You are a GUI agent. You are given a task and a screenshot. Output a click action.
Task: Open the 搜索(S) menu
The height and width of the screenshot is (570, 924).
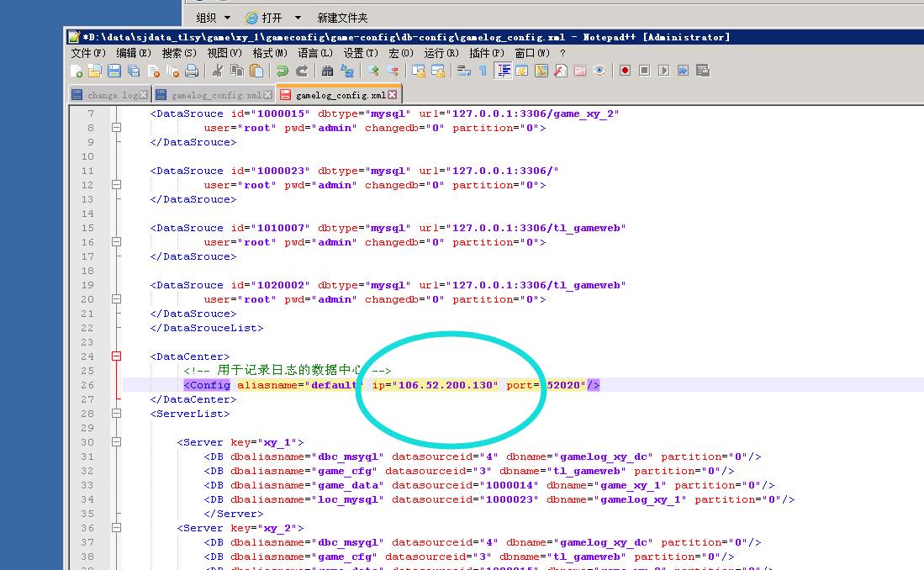(x=179, y=52)
